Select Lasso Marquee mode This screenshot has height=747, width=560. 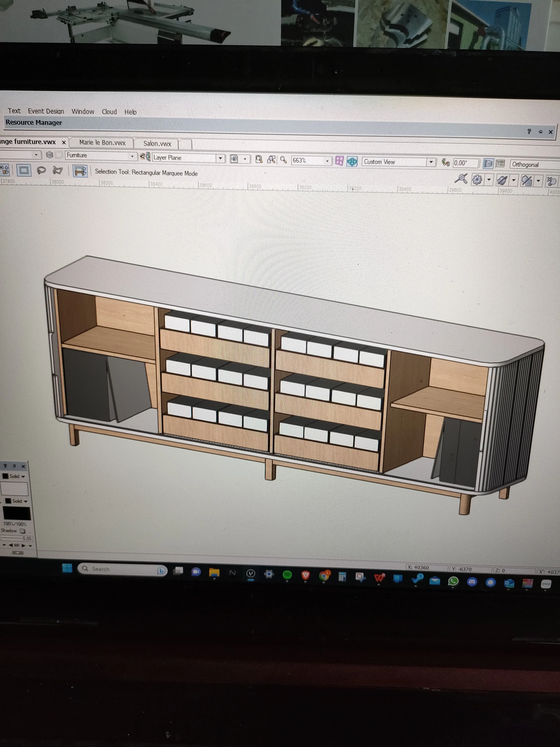41,170
